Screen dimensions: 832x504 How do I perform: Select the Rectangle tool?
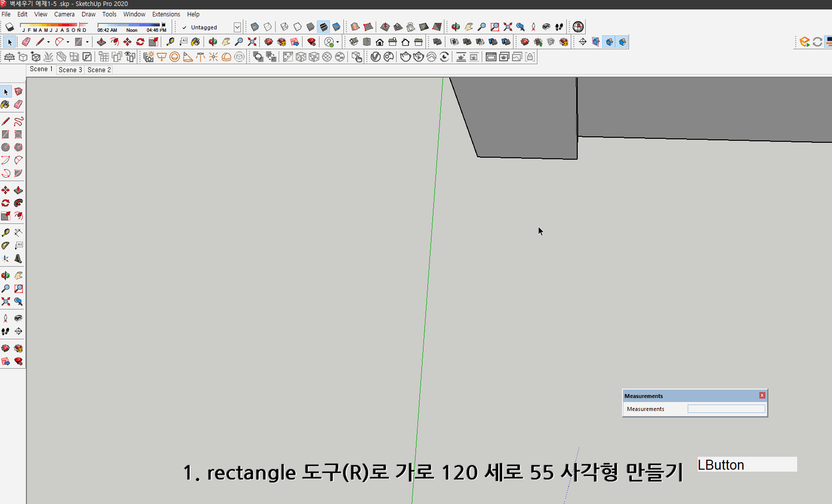coord(6,134)
